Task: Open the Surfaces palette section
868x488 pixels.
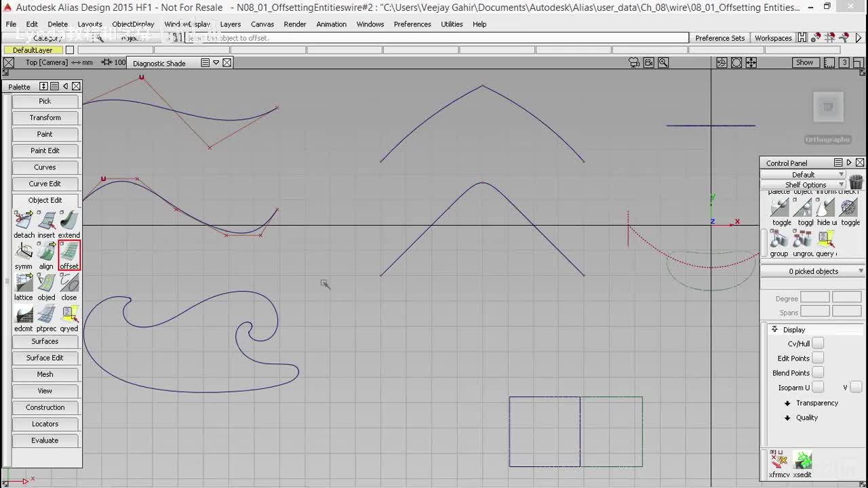Action: [x=45, y=341]
